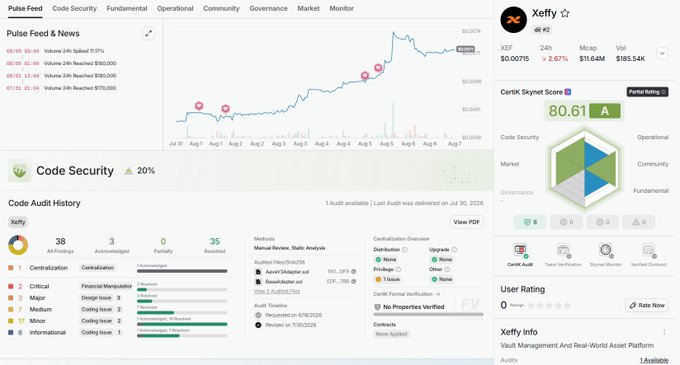This screenshot has width=680, height=365.
Task: Switch to the Pulse Feed tab
Action: point(25,8)
